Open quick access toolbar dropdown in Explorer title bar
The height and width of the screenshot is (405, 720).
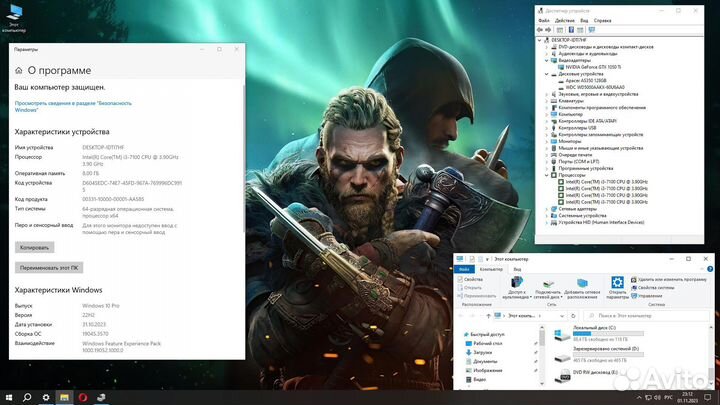coord(487,259)
